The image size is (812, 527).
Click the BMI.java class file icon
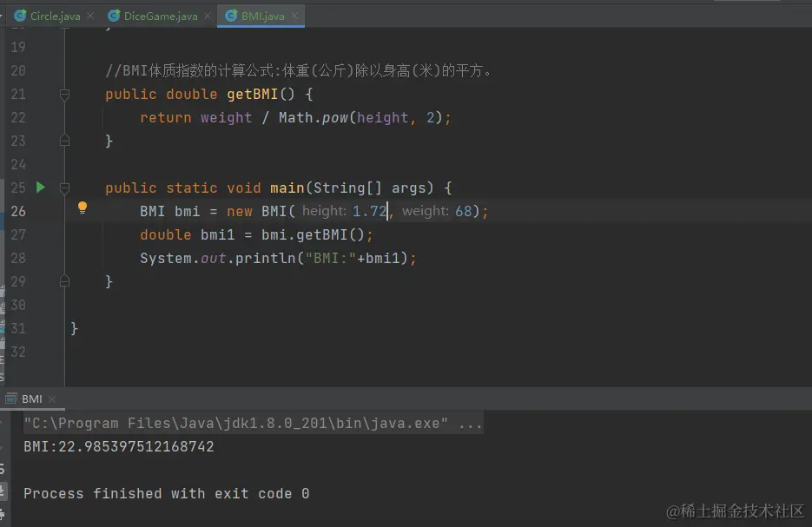point(231,16)
